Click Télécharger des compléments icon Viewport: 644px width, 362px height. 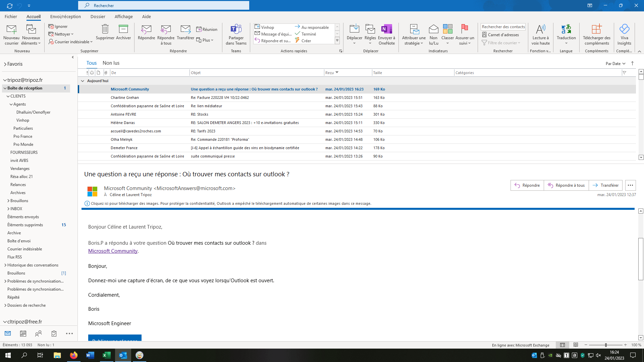pos(597,29)
